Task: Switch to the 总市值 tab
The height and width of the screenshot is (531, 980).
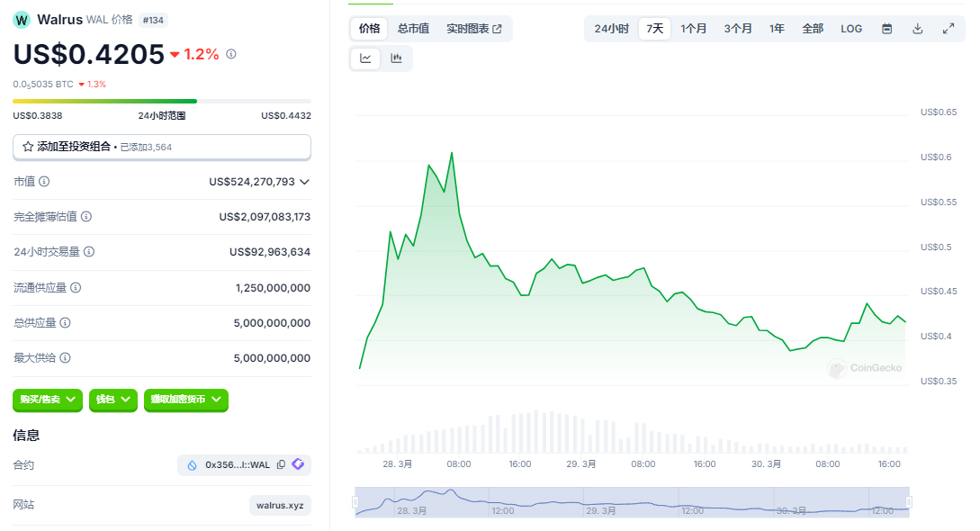Action: click(x=413, y=29)
